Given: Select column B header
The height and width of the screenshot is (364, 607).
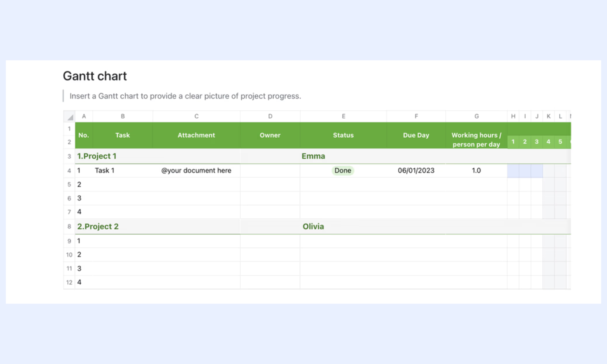Looking at the screenshot, I should click(x=123, y=116).
